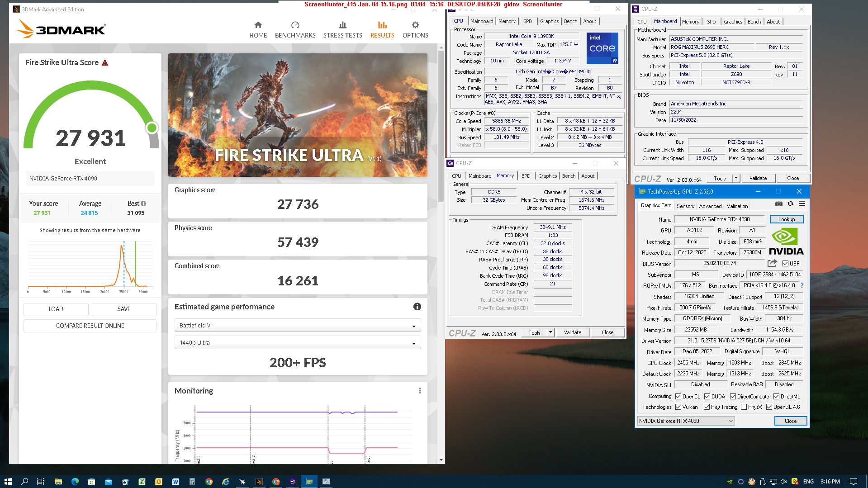Open Tools dropdown arrow in CPU-Z Mainboard window
Image resolution: width=868 pixels, height=488 pixels.
tap(736, 178)
